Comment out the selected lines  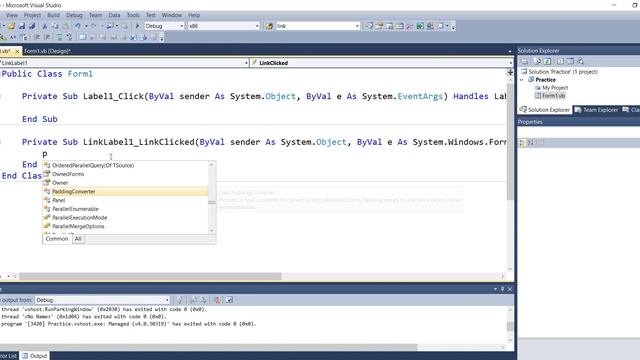click(x=59, y=38)
